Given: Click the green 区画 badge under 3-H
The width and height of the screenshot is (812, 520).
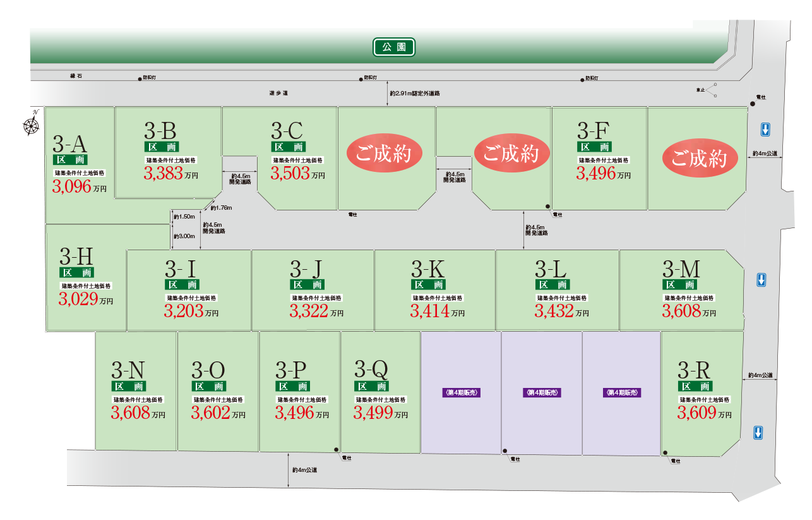Looking at the screenshot, I should pyautogui.click(x=77, y=273).
